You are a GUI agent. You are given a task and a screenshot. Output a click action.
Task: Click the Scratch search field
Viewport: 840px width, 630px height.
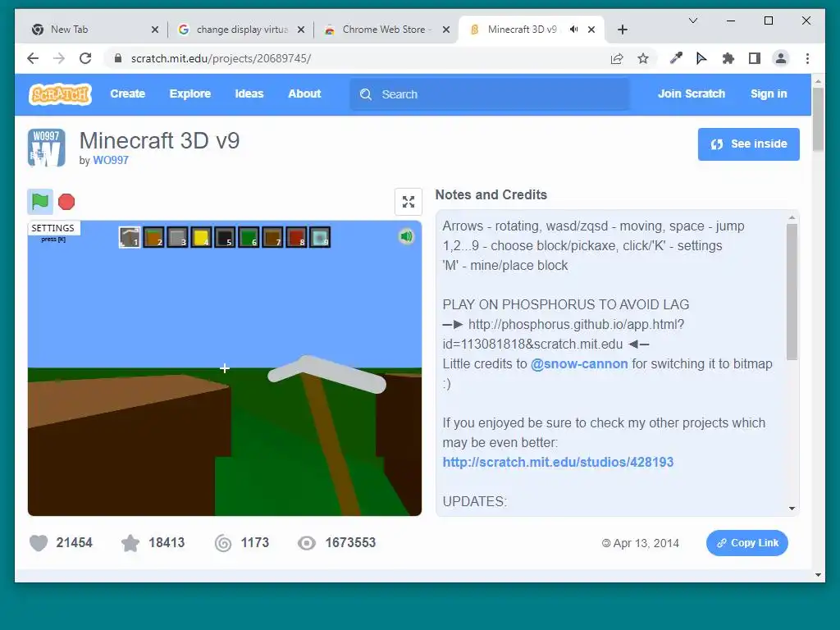point(490,94)
